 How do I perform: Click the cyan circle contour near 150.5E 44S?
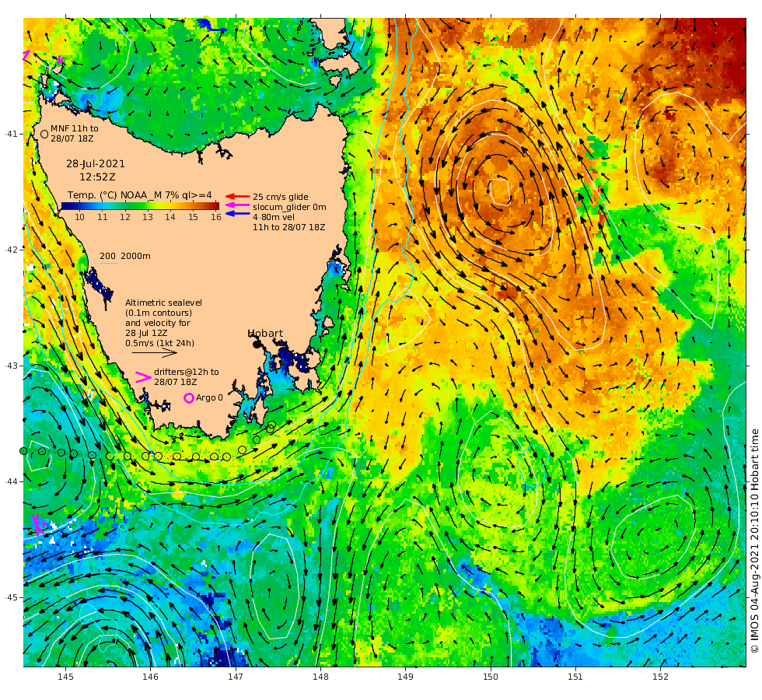tap(533, 466)
